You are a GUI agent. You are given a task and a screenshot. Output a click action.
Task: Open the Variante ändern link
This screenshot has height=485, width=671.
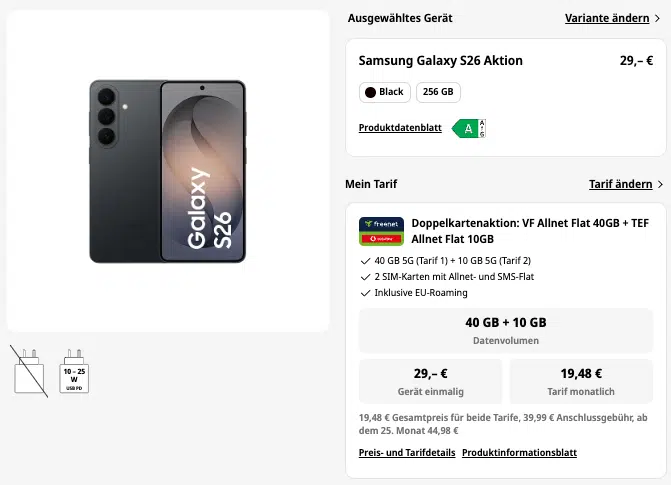pos(607,18)
